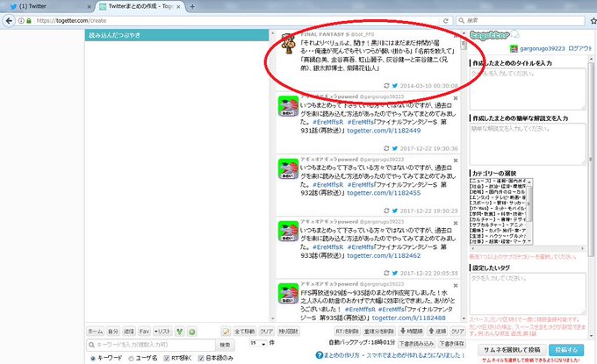Image resolution: width=597 pixels, height=364 pixels.
Task: Click the Twitter bird icon on the 2017-12-22 19:30:36 tweet
Action: [x=395, y=148]
